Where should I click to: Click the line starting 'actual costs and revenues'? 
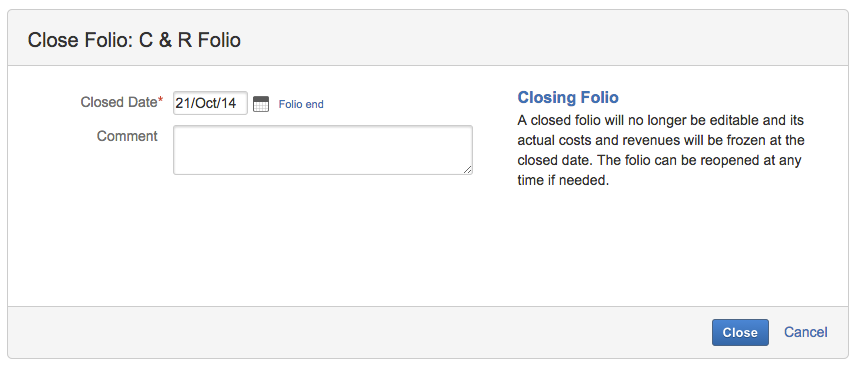(661, 141)
